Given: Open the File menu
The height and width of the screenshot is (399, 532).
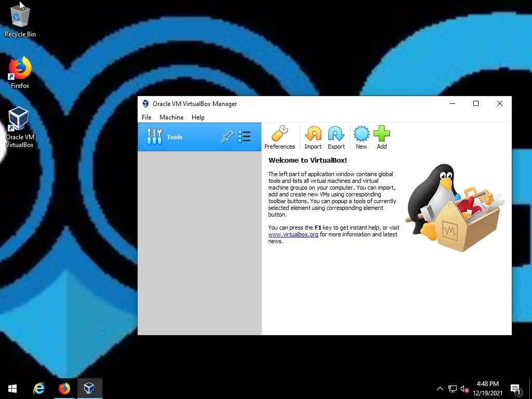Looking at the screenshot, I should click(147, 117).
